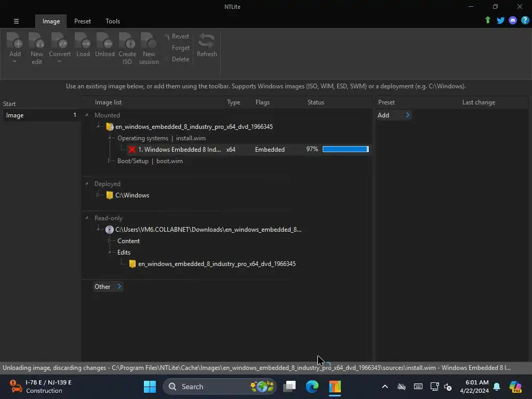This screenshot has height=399, width=532.
Task: Select the Image page in the Start sidebar
Action: click(x=41, y=115)
